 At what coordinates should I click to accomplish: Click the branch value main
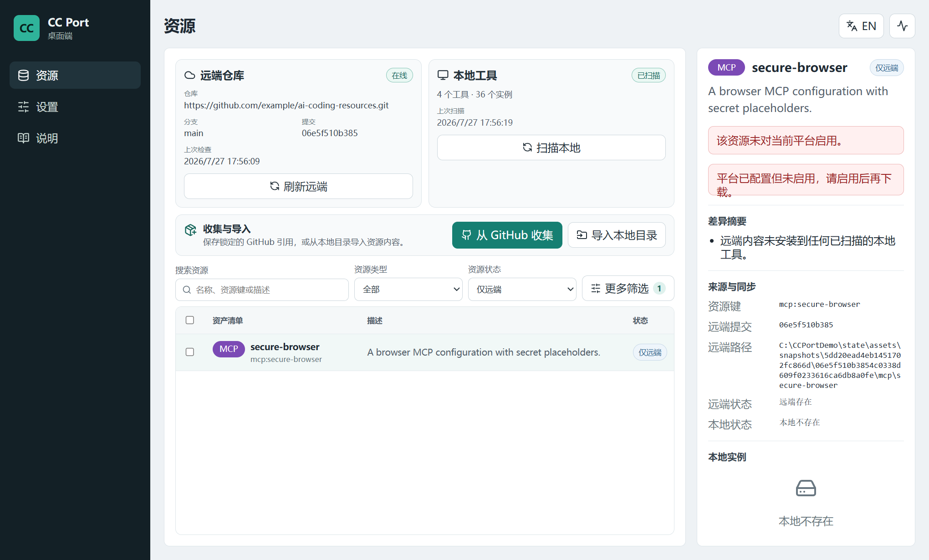tap(194, 133)
